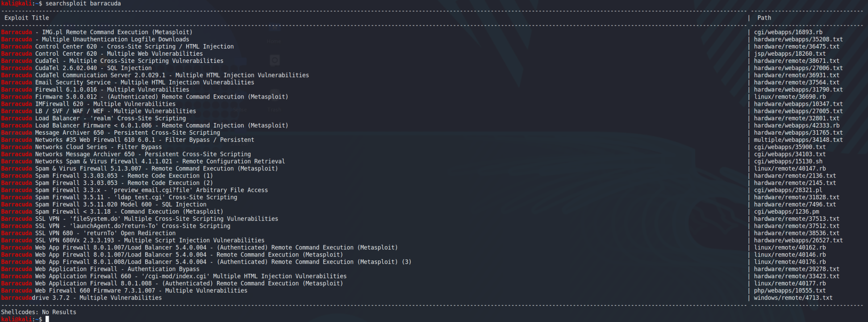This screenshot has width=868, height=322.
Task: Select the barracudadrive 3.7.2 Multiple Vulnerabilities line
Action: pos(81,298)
